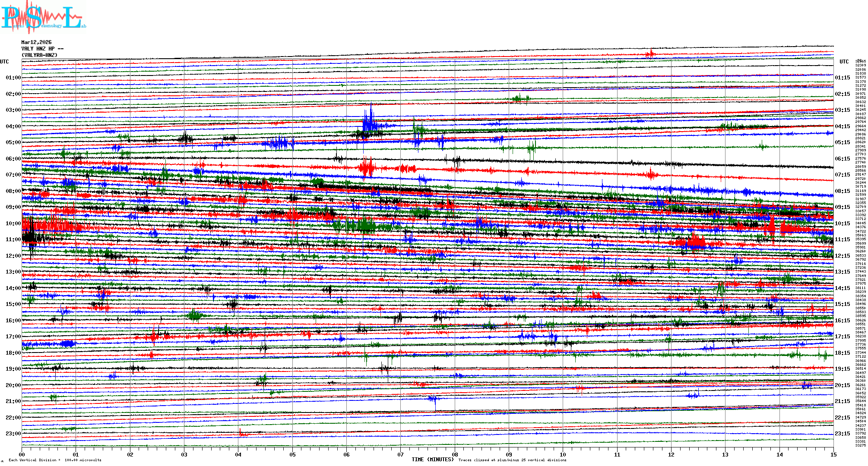Click minute marker 15 on bottom axis
The width and height of the screenshot is (868, 466).
[x=833, y=454]
